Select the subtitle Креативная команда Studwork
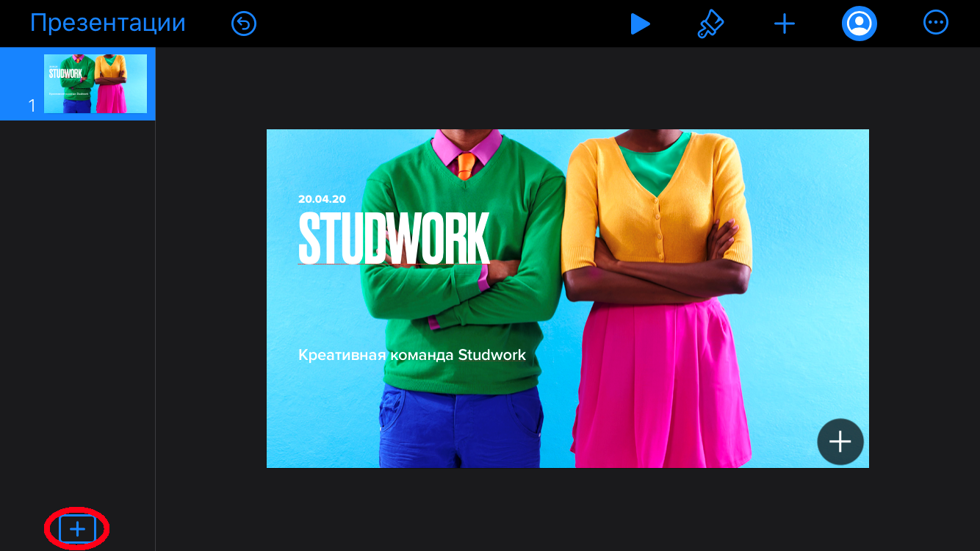The height and width of the screenshot is (551, 980). click(x=412, y=355)
